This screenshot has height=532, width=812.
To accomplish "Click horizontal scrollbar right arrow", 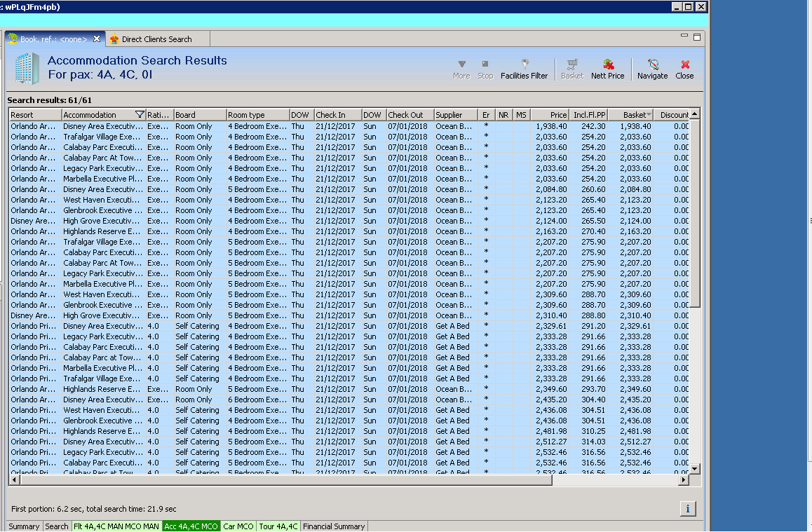I will (x=684, y=480).
